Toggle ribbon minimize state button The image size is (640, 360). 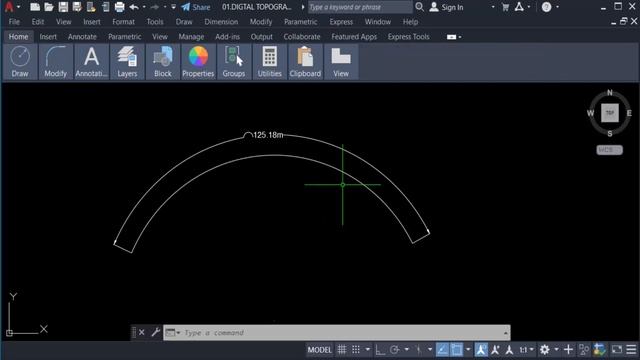click(451, 37)
